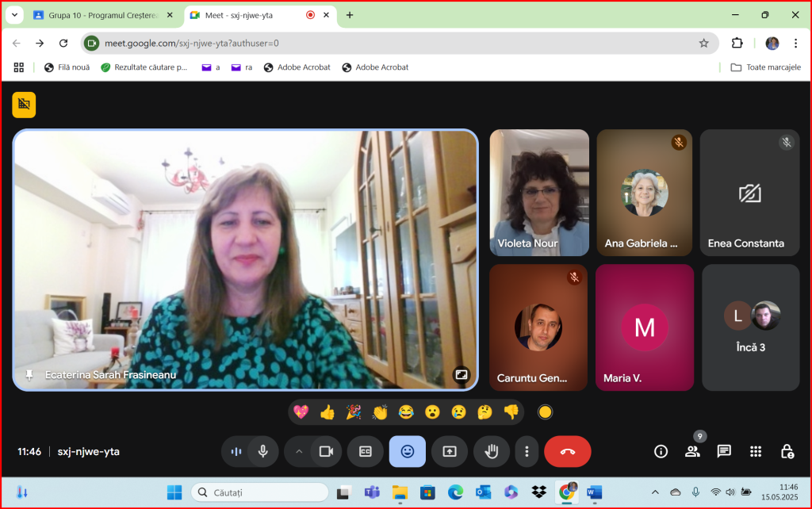Toggle closed captions on

pos(366,451)
